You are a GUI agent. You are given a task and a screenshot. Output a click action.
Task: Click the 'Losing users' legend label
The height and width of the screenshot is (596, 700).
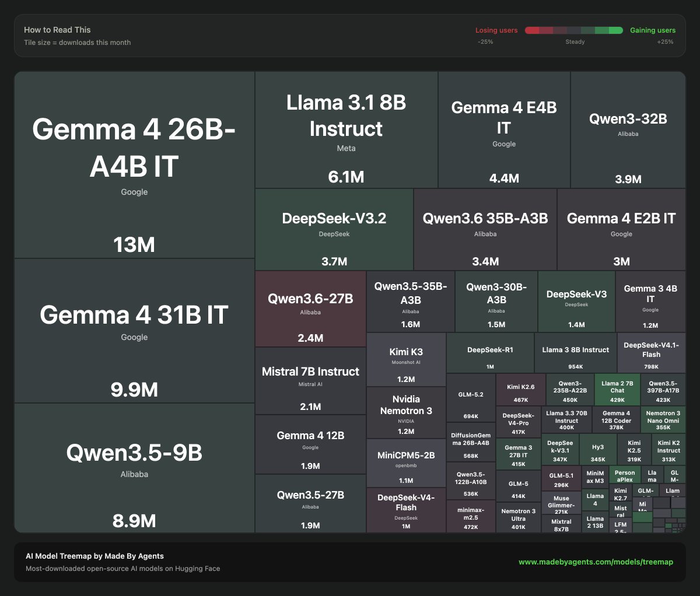[496, 30]
